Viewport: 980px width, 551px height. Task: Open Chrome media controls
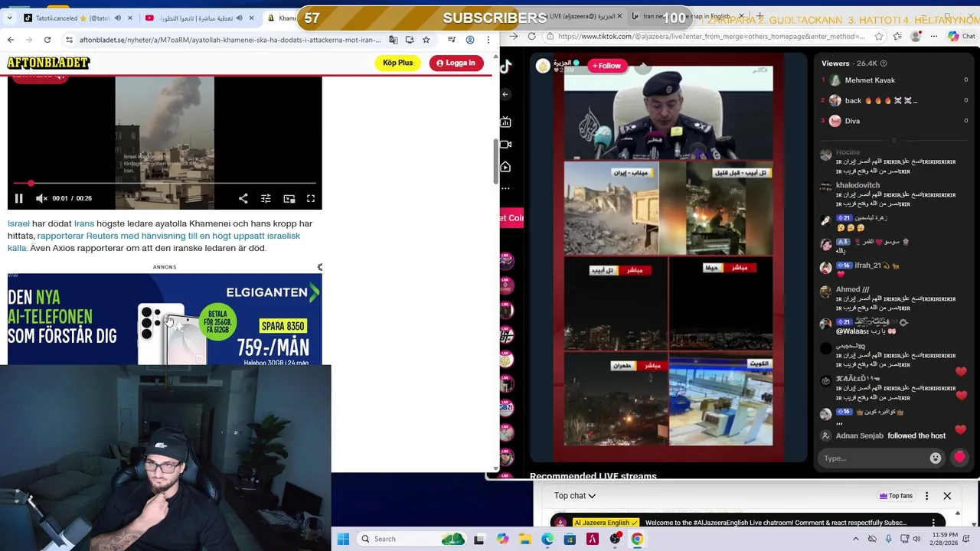451,40
